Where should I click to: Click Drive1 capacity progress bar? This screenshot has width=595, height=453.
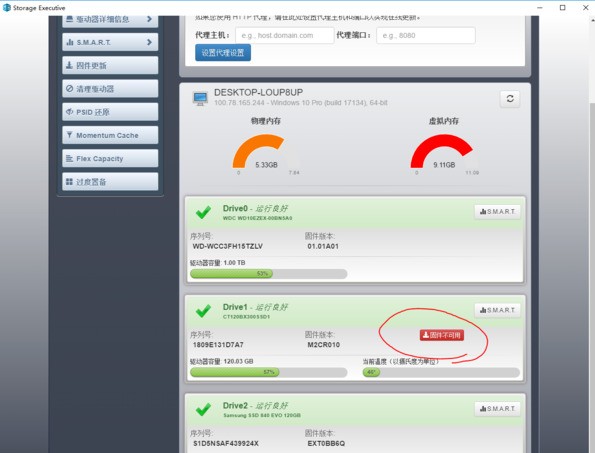(x=269, y=372)
